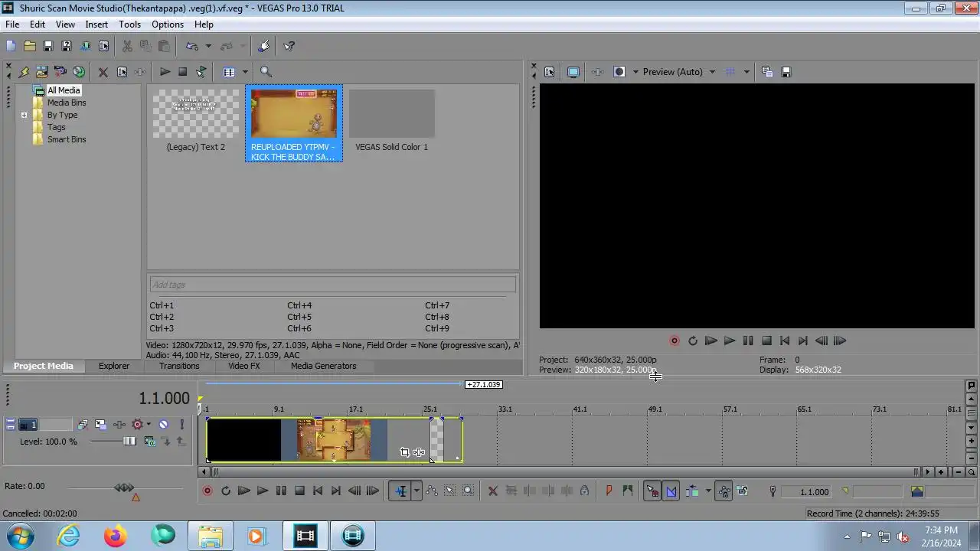Select the Smart Bins folder
This screenshot has height=551, width=980.
coord(67,139)
